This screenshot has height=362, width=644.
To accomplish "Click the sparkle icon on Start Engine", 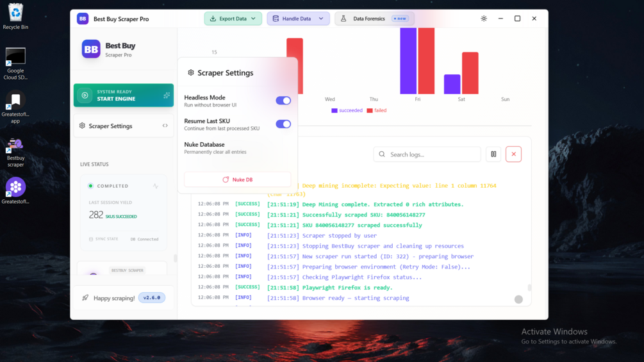I will [167, 95].
